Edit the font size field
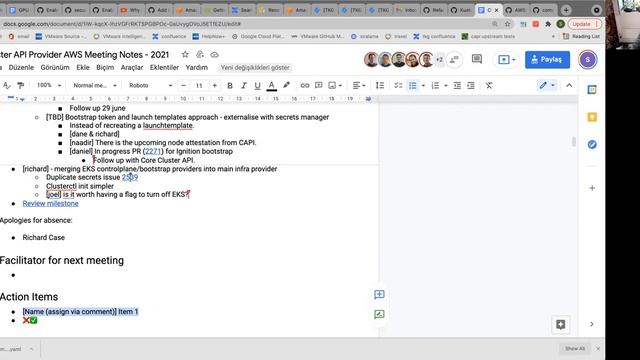The height and width of the screenshot is (360, 640). click(x=199, y=85)
